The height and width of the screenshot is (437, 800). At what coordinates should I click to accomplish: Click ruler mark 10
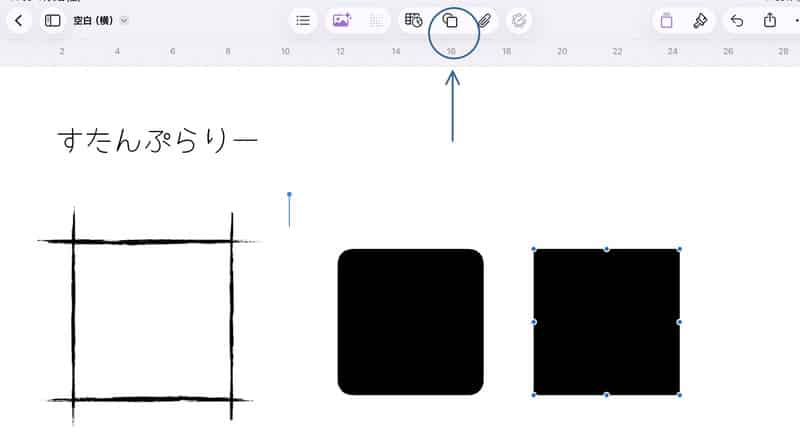285,52
